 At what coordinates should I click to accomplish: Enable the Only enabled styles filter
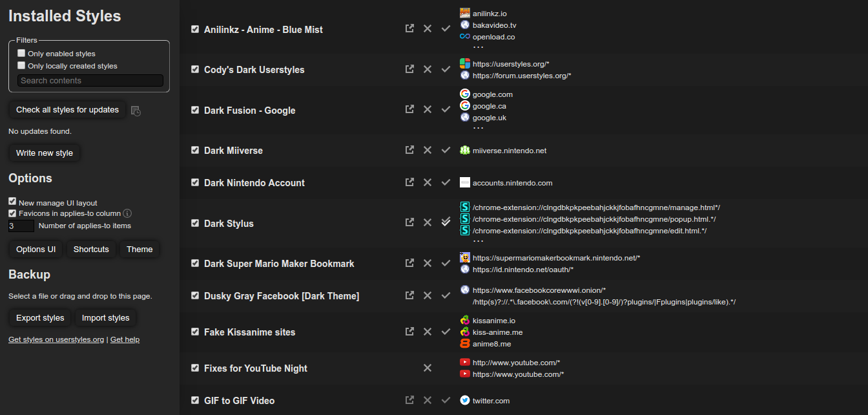[x=21, y=54]
